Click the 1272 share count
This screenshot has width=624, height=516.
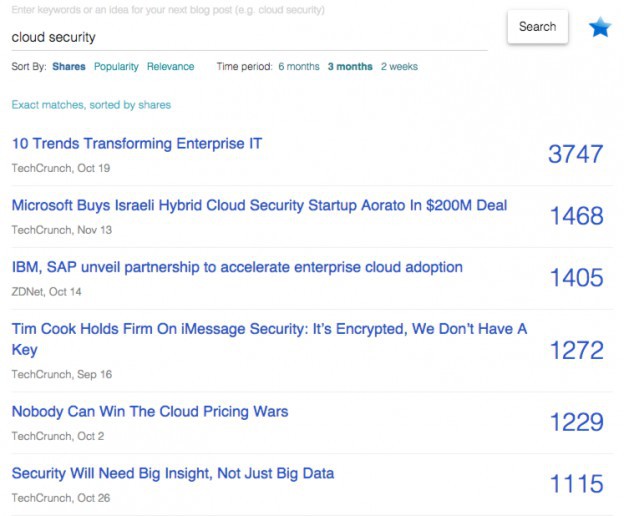[576, 350]
